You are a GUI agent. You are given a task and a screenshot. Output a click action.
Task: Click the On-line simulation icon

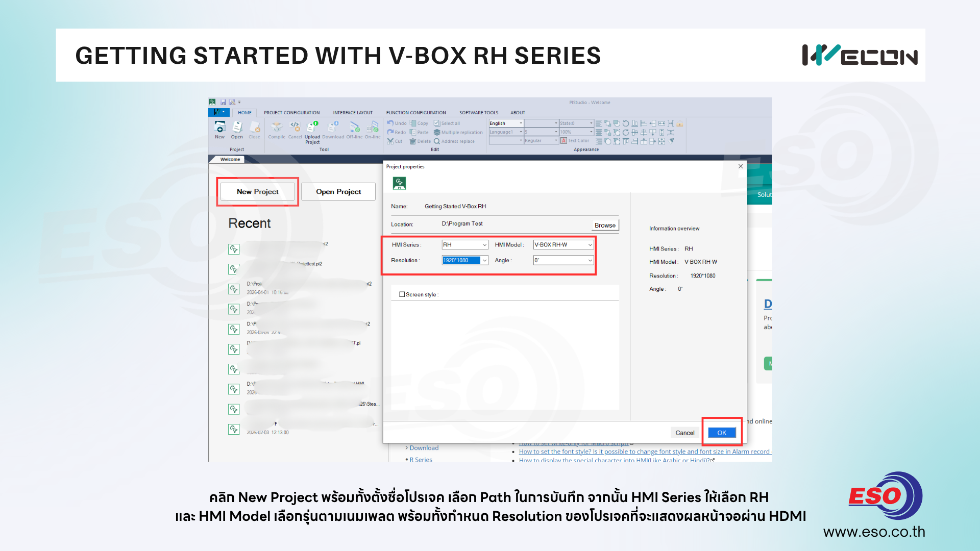[373, 128]
